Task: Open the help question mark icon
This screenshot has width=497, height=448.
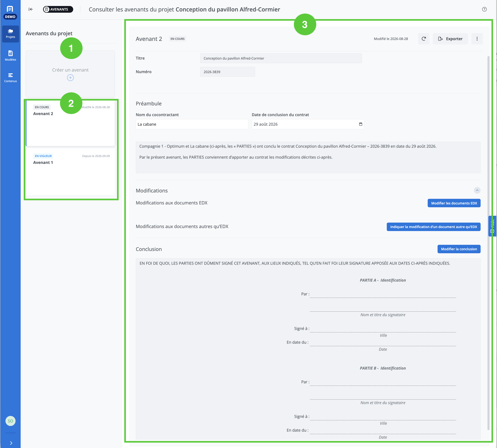Action: (x=484, y=9)
